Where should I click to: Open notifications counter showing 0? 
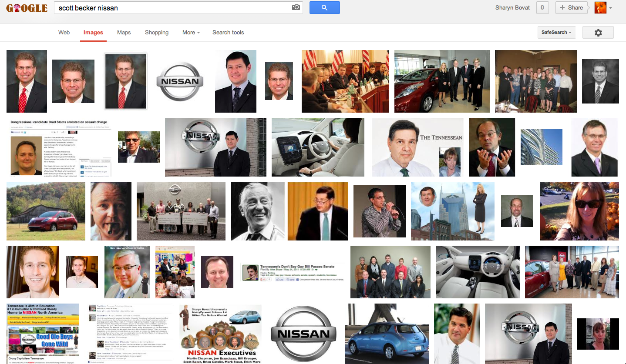tap(542, 7)
